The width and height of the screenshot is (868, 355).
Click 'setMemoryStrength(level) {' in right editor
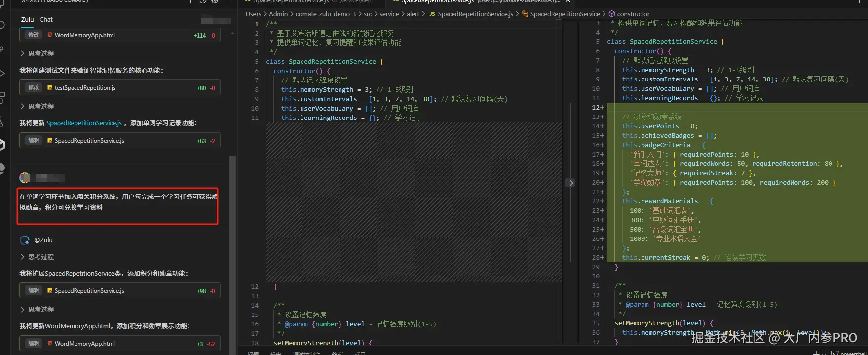point(664,323)
